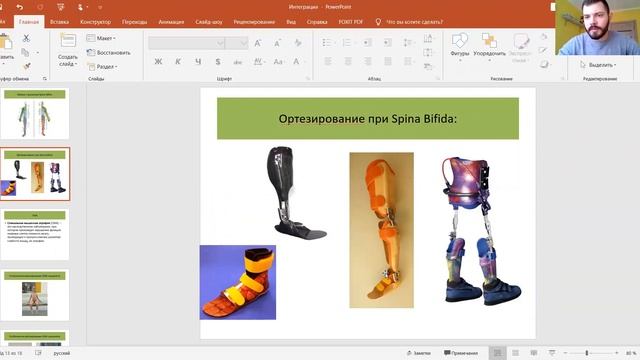Screen dimensions: 640x360
Task: Toggle strikethrough abc formatting
Action: click(x=238, y=62)
